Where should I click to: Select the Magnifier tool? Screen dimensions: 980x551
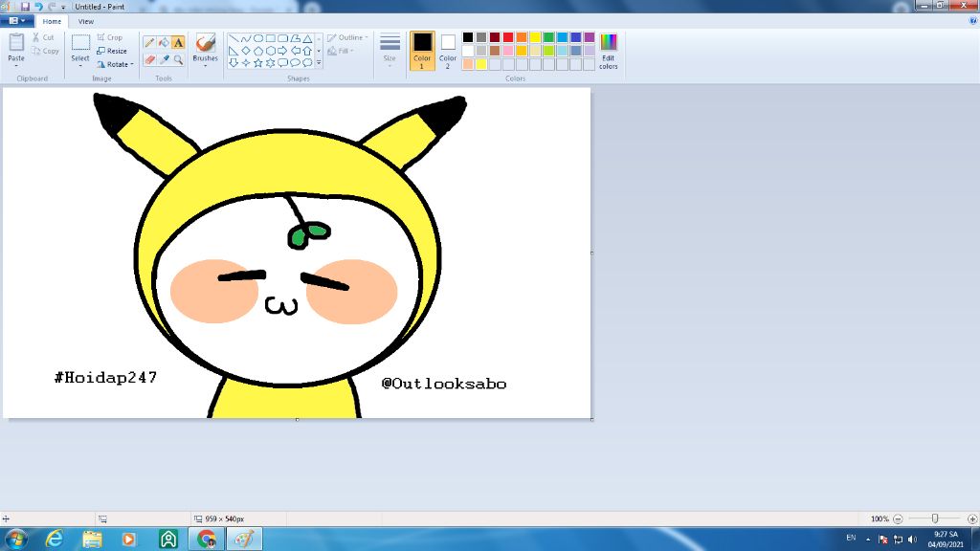[178, 59]
